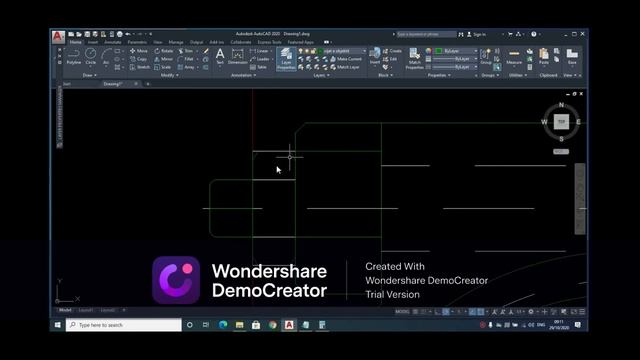Image resolution: width=640 pixels, height=360 pixels.
Task: Open the Home ribbon tab
Action: point(76,42)
